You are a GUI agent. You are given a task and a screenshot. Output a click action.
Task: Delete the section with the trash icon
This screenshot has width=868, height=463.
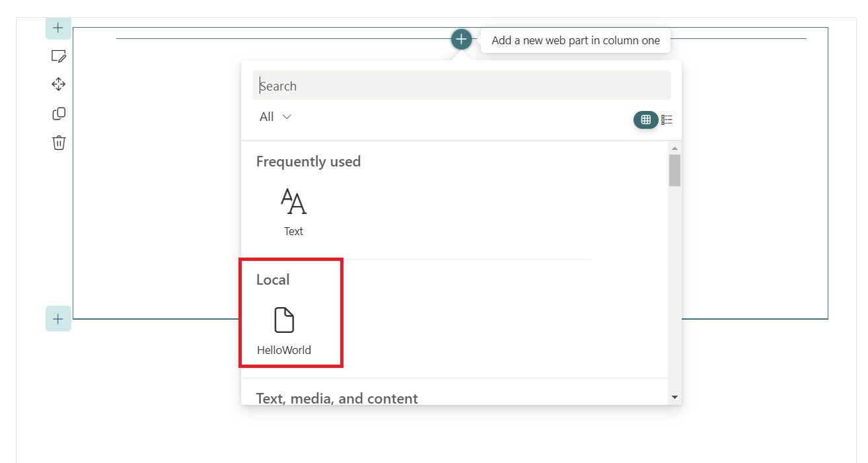(59, 143)
